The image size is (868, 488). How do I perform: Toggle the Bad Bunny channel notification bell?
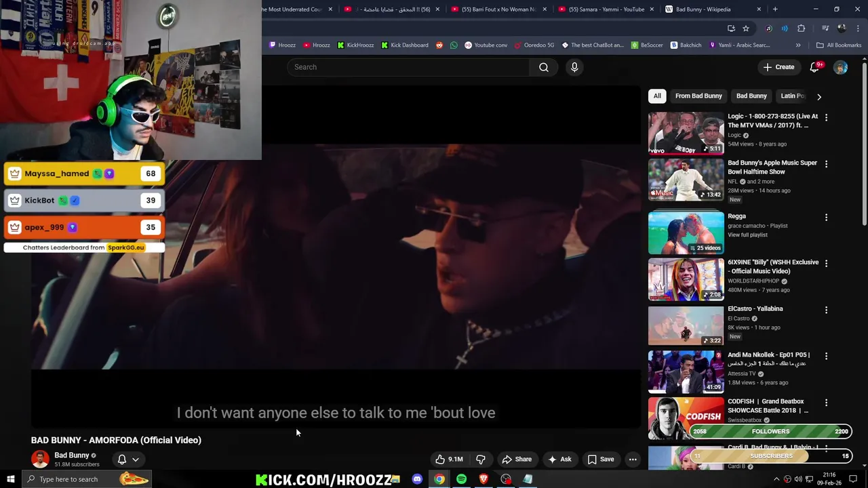tap(122, 460)
